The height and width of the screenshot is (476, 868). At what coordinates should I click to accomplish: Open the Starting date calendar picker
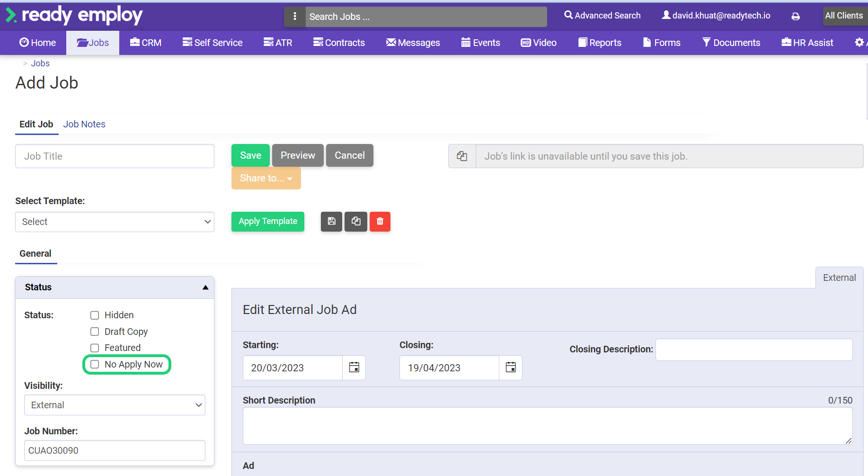pos(354,368)
